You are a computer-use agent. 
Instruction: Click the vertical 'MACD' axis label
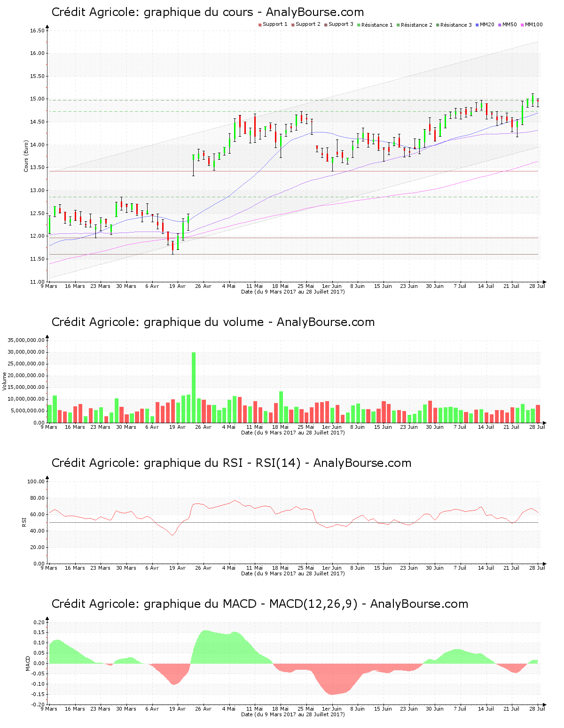pos(28,663)
